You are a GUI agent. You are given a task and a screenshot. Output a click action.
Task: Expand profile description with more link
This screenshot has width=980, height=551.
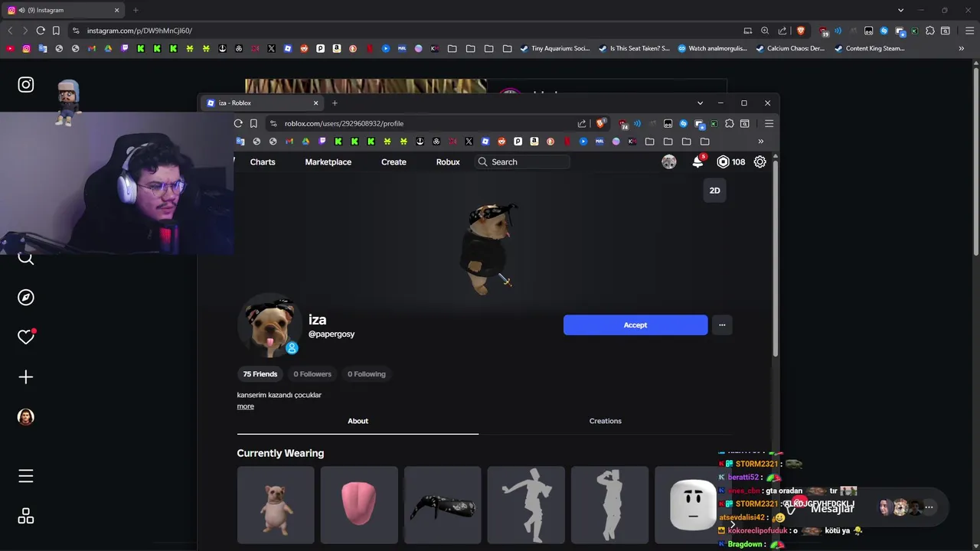click(245, 406)
